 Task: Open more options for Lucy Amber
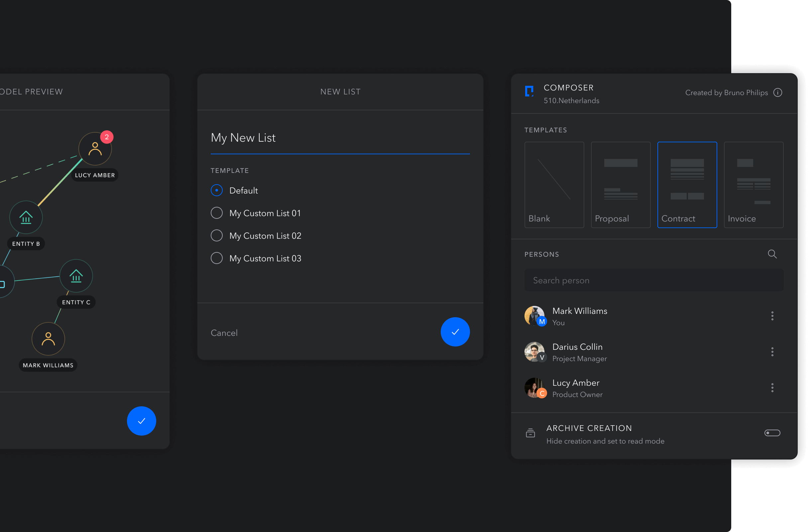coord(772,387)
